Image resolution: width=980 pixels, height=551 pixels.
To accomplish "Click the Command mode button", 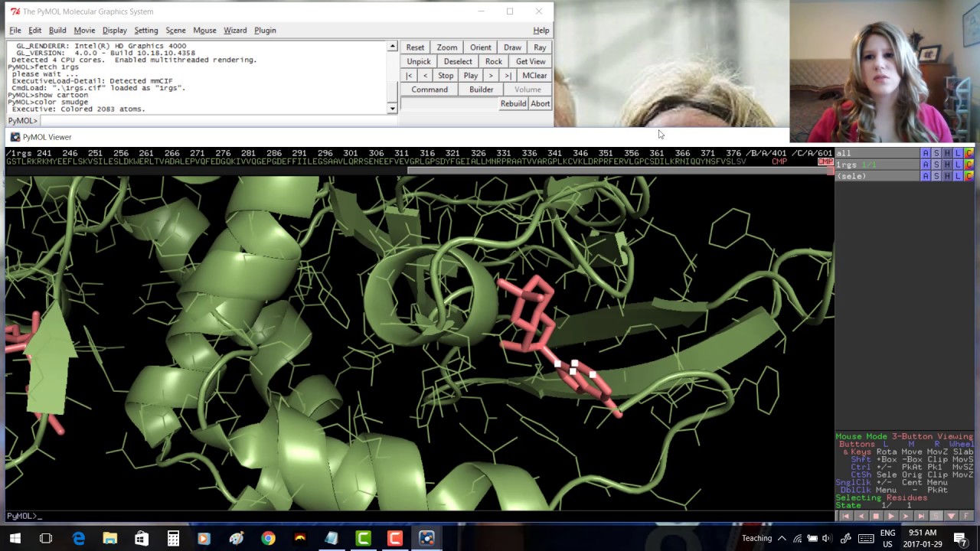I will [430, 90].
